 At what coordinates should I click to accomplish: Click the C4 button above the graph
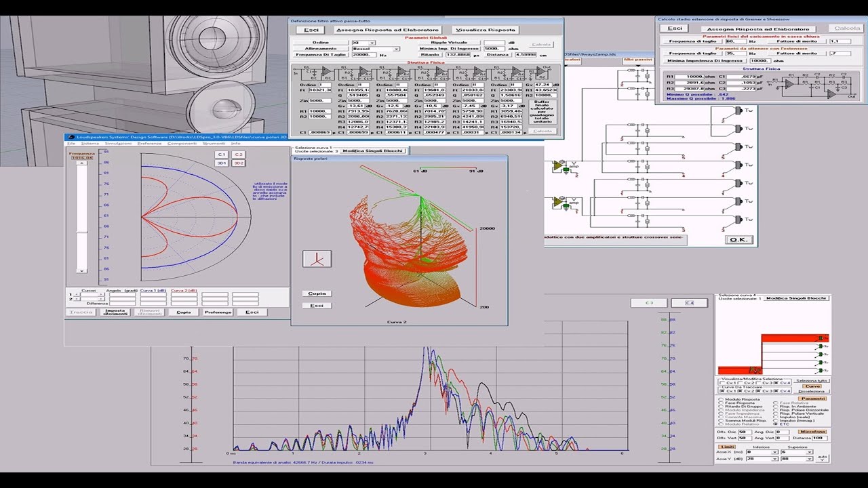click(689, 303)
